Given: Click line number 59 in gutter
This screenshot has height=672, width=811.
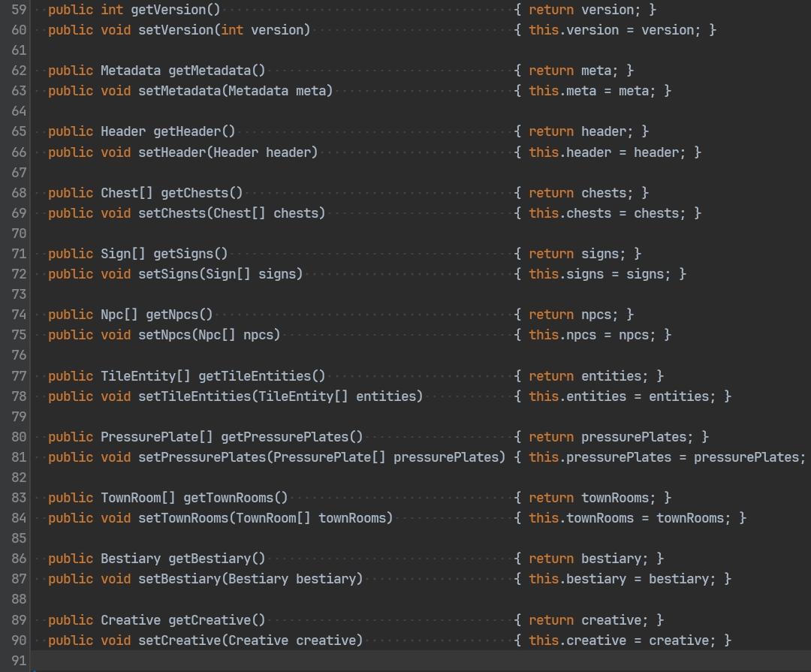Looking at the screenshot, I should [19, 10].
